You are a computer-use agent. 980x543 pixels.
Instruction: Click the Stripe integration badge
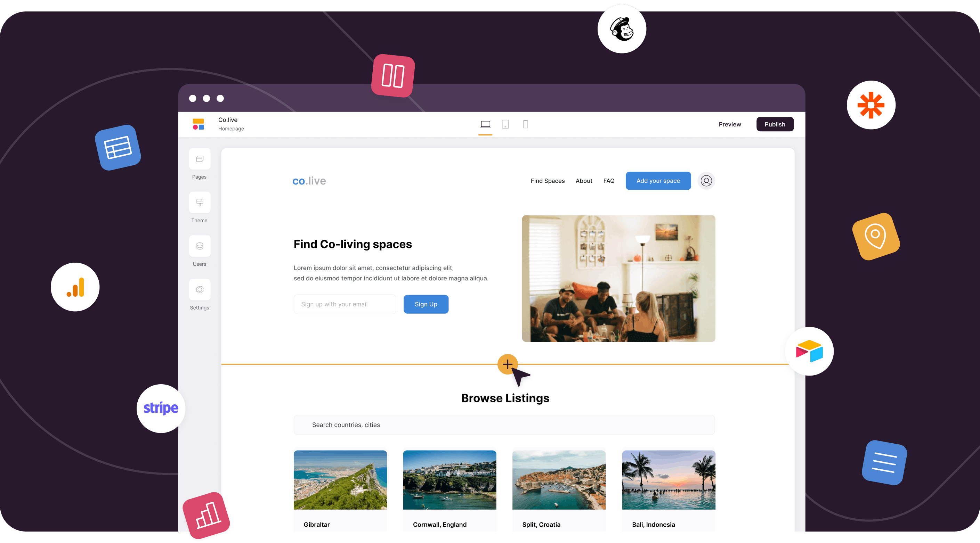tap(161, 409)
